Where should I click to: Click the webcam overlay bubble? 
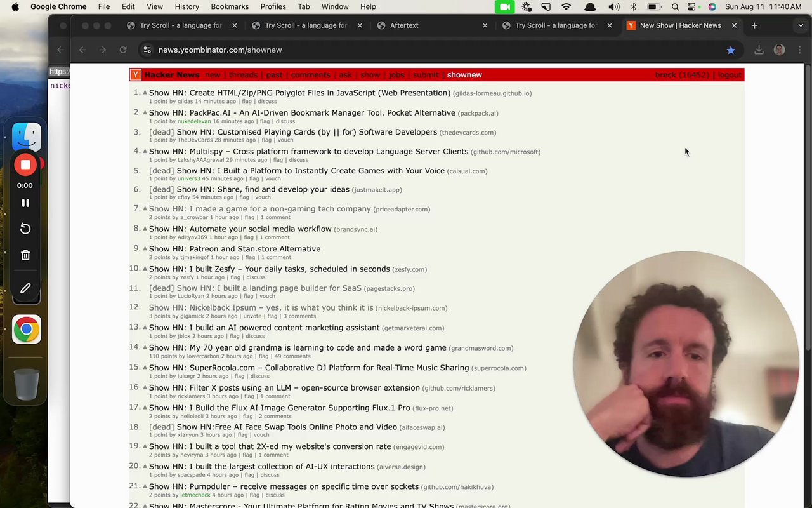(x=686, y=364)
